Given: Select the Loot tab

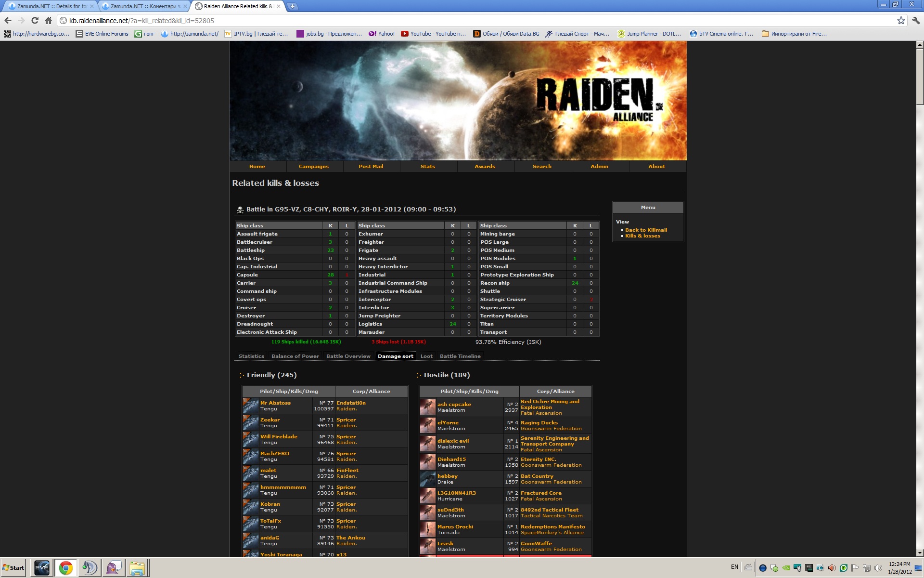Looking at the screenshot, I should point(426,356).
